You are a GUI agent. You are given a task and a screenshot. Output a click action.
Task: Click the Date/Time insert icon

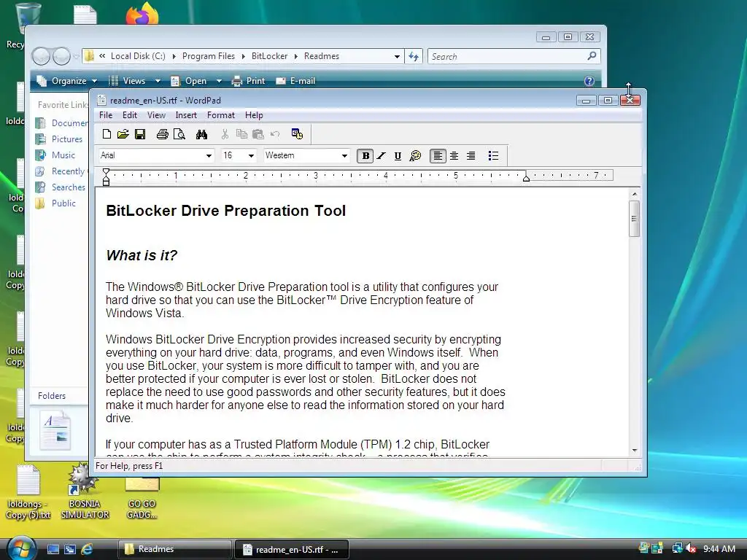[x=298, y=134]
